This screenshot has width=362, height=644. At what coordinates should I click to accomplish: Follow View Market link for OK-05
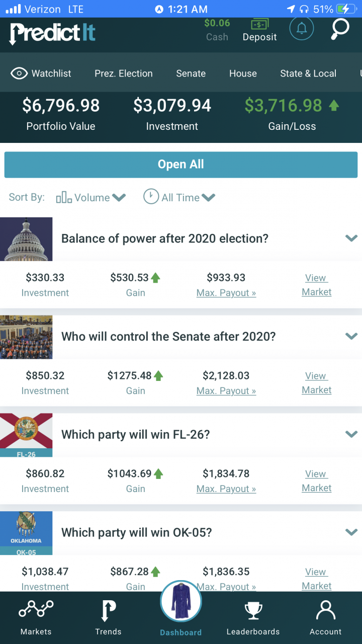tap(316, 579)
